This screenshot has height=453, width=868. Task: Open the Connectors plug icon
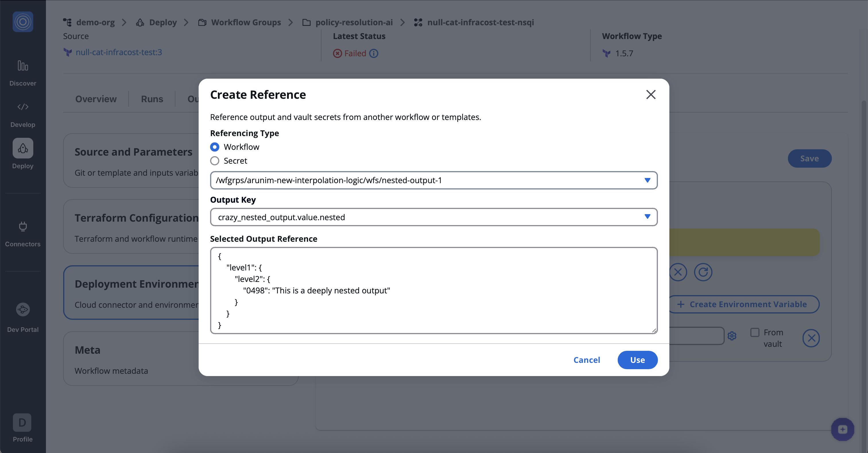pos(23,226)
